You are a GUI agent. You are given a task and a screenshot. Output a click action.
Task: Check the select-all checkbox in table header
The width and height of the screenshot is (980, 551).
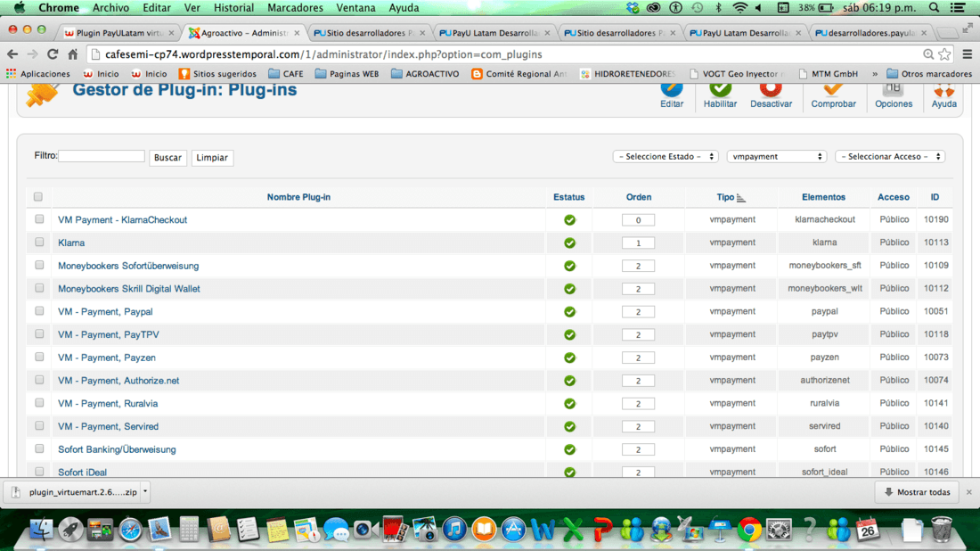click(38, 196)
